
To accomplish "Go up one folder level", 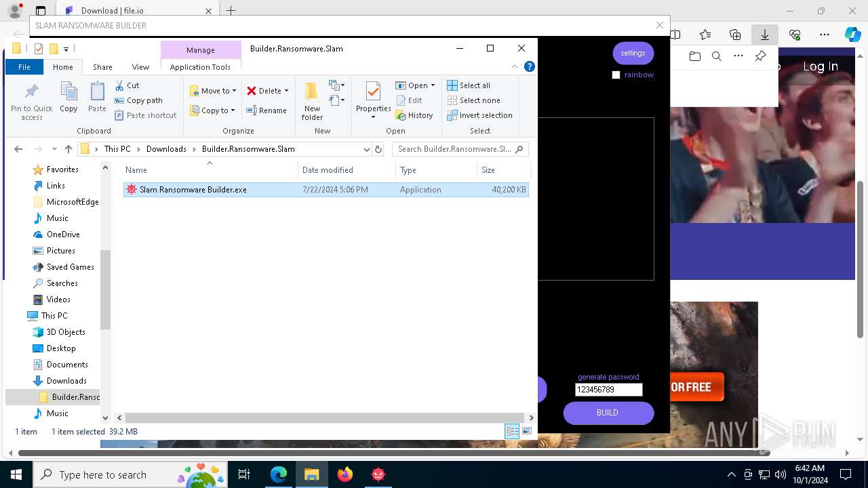I will [x=68, y=149].
